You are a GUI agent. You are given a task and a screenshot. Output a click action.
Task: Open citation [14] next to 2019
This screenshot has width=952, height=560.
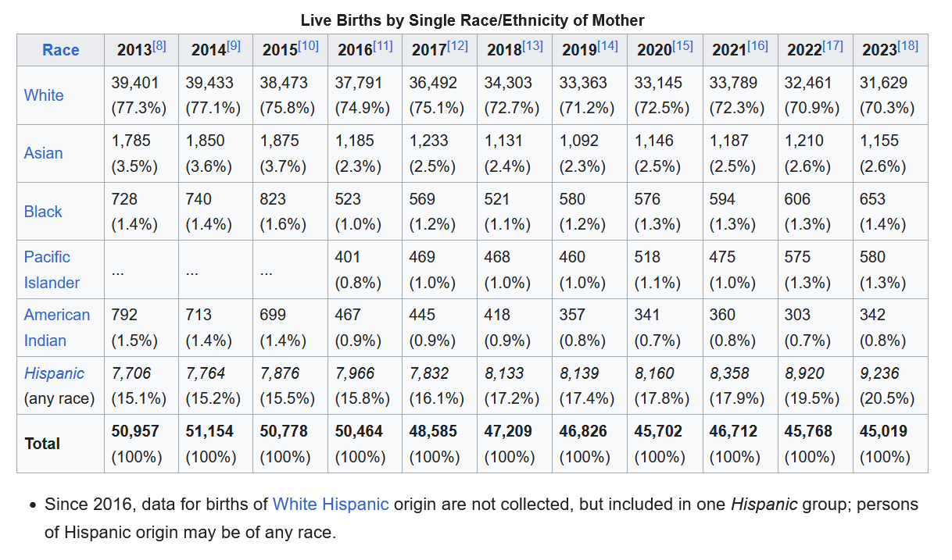pyautogui.click(x=607, y=46)
